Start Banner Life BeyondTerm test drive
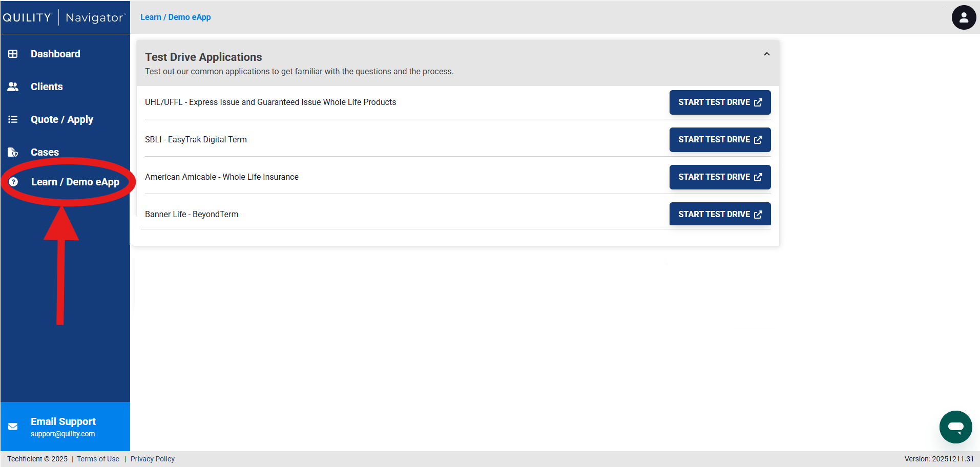 tap(720, 214)
